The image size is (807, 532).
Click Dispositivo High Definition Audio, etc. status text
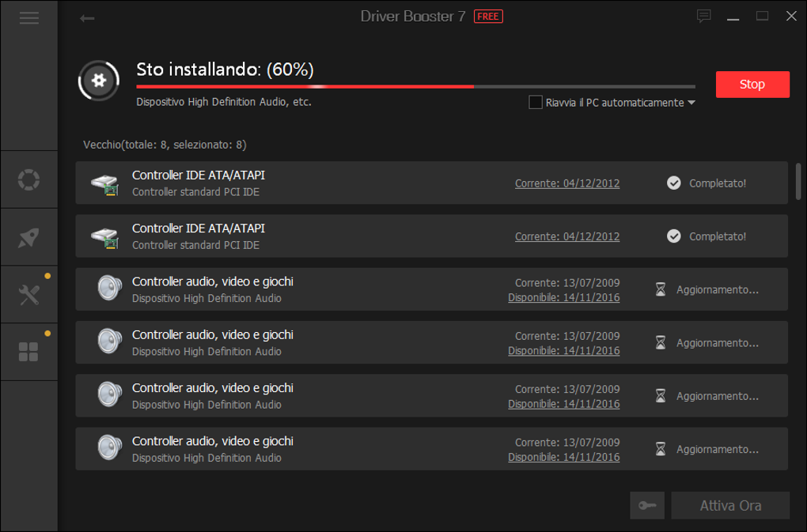coord(224,102)
